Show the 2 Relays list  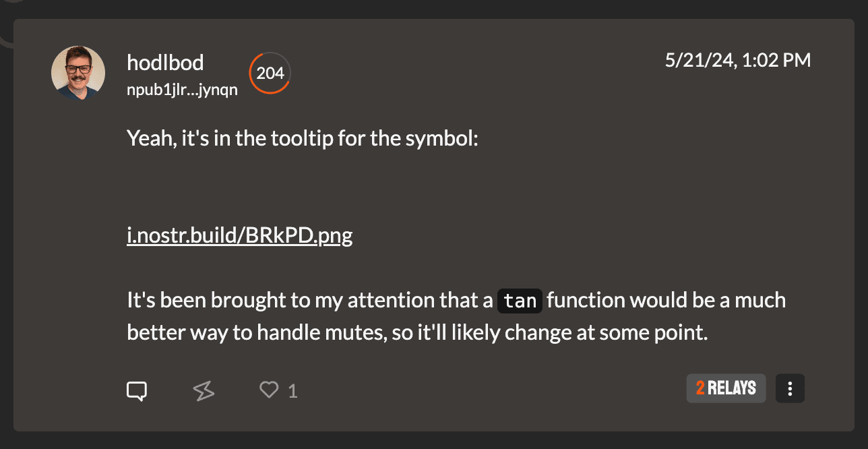pos(726,388)
